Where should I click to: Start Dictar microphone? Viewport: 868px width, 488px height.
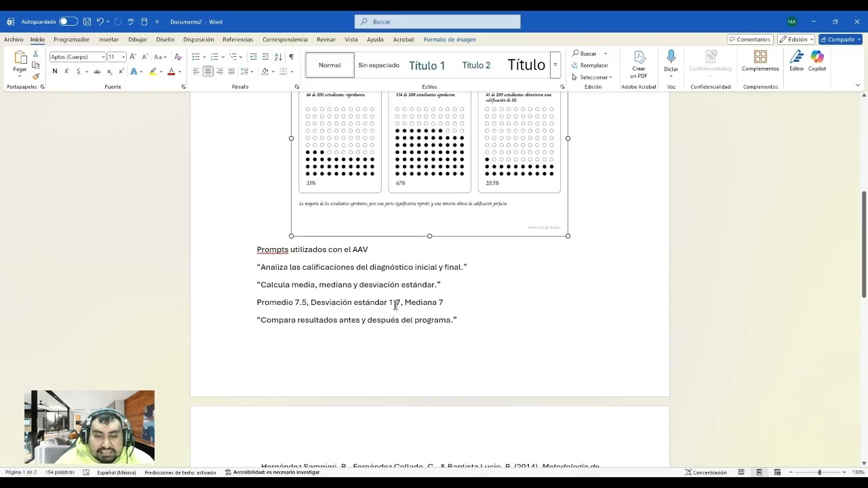click(x=671, y=61)
